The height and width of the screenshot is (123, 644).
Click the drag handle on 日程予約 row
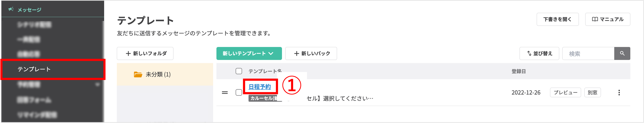click(x=225, y=92)
